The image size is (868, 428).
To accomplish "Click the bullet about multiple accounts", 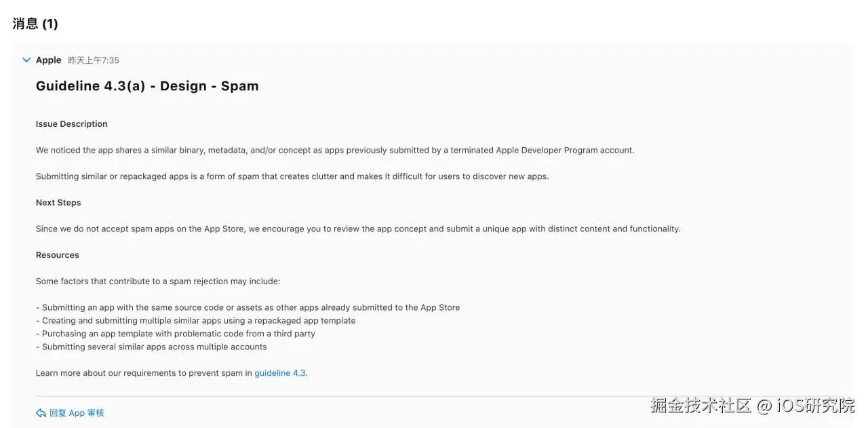I will tap(152, 347).
